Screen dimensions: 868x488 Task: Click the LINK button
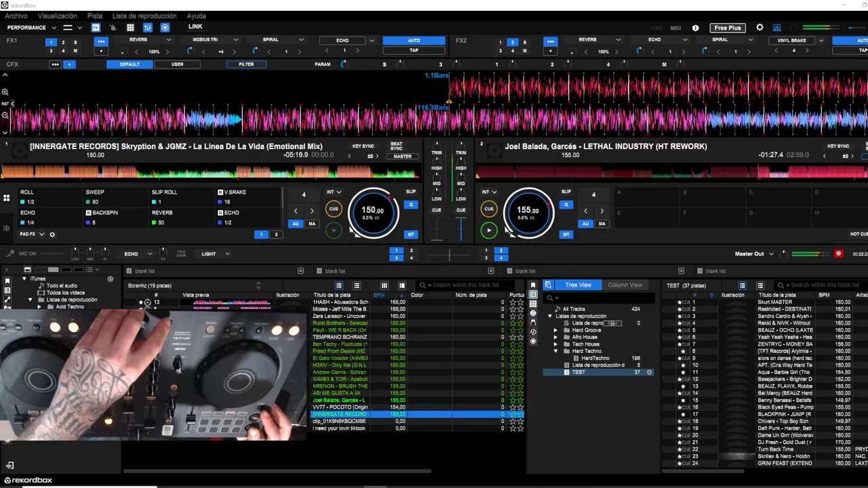coord(195,27)
